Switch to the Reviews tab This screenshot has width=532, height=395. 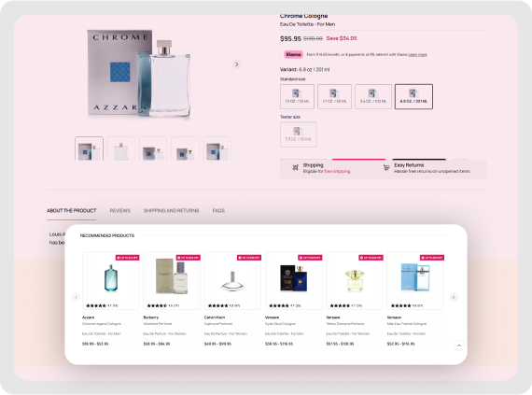click(120, 211)
